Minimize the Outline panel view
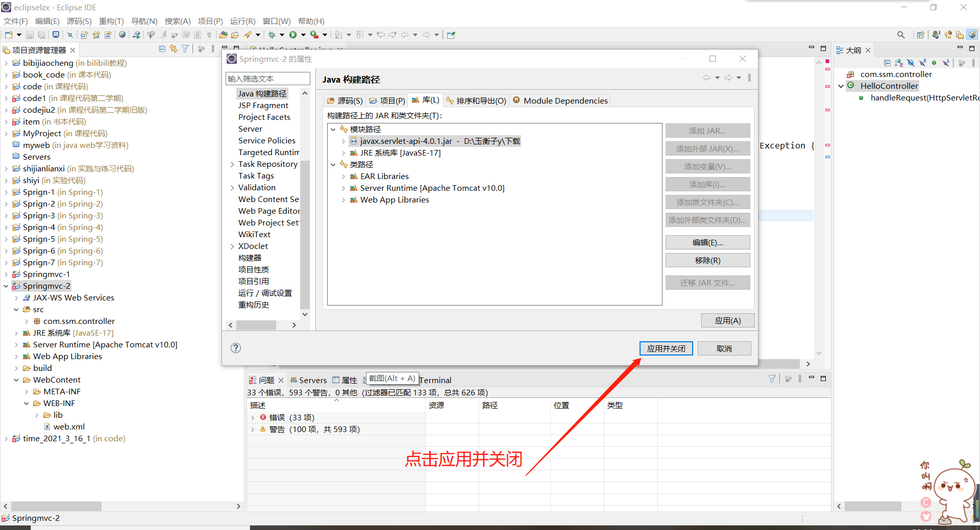Viewport: 980px width, 530px height. click(960, 48)
